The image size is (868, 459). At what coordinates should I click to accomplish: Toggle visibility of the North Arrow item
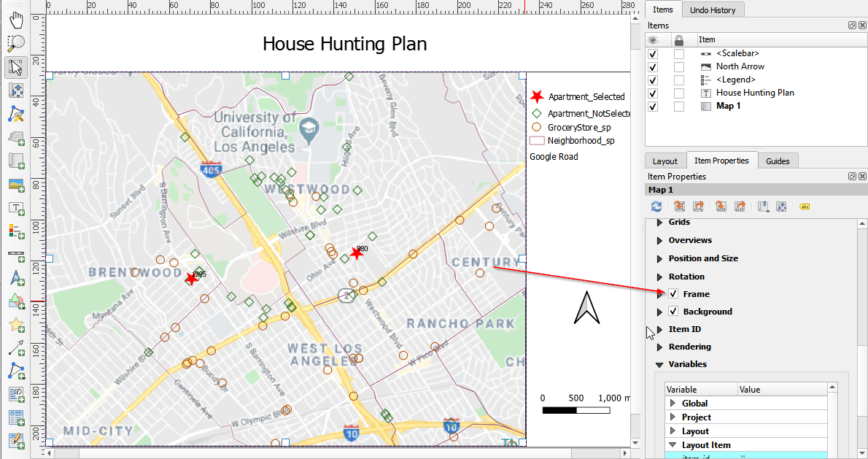[654, 67]
